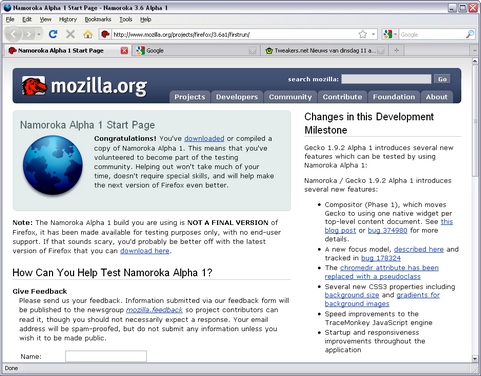The height and width of the screenshot is (376, 481).
Task: Open the Developers navigation tab
Action: click(237, 97)
